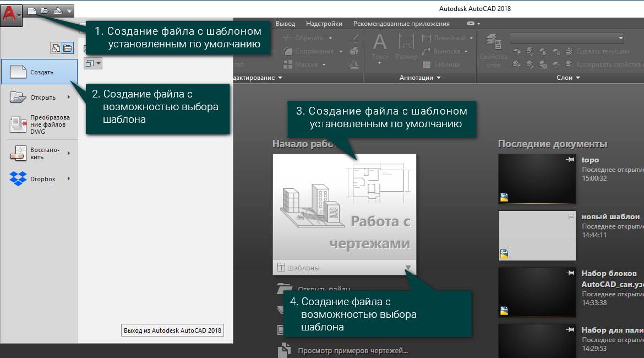Open the Набор блоков recent document thumbnail
Screen dimensions: 644x358
click(537, 292)
